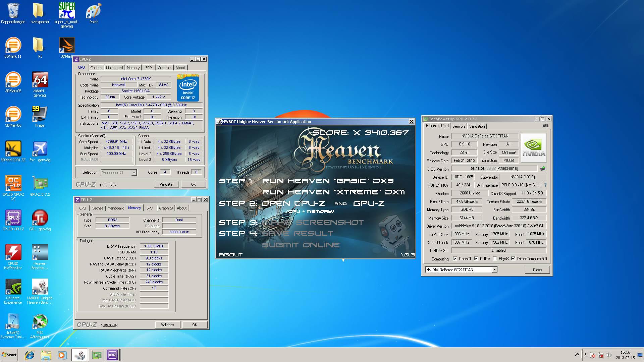Switch to Sensors tab in GPU-Z

click(x=459, y=126)
